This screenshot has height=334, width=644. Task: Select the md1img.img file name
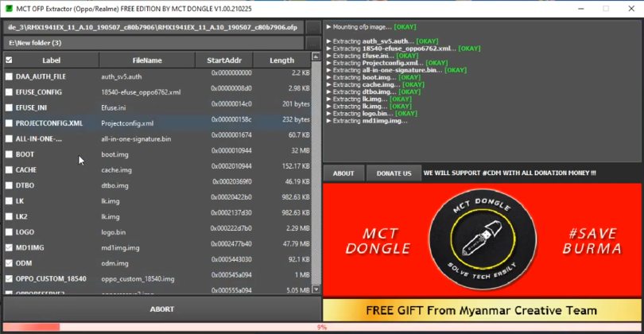[x=120, y=248]
